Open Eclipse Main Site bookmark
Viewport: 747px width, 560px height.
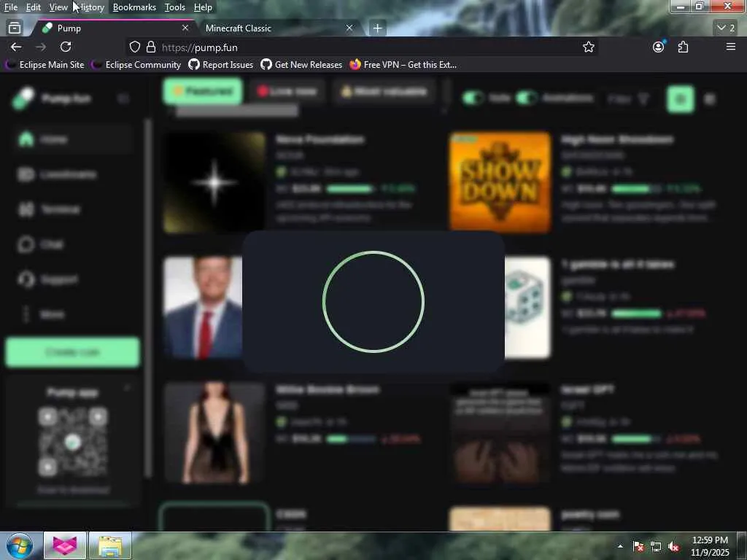[44, 64]
